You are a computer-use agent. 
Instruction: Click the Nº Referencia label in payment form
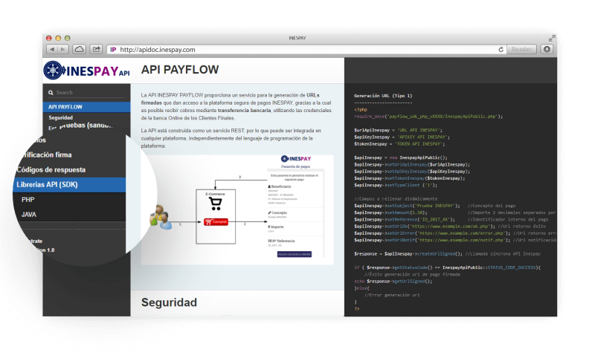[281, 241]
